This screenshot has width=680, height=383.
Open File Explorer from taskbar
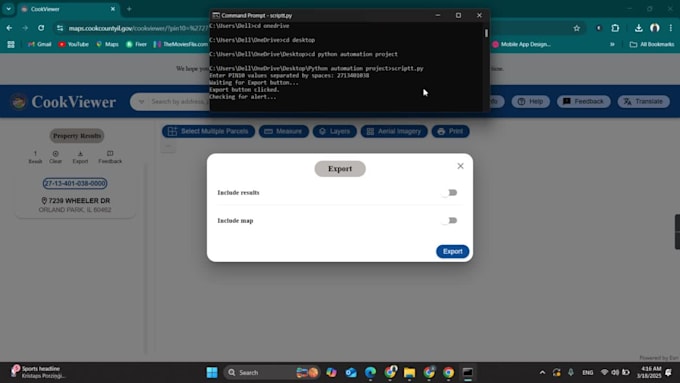click(409, 372)
